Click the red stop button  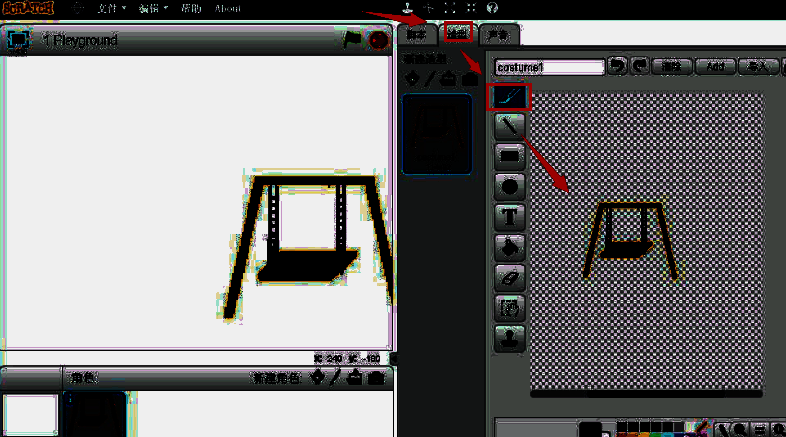pyautogui.click(x=377, y=40)
